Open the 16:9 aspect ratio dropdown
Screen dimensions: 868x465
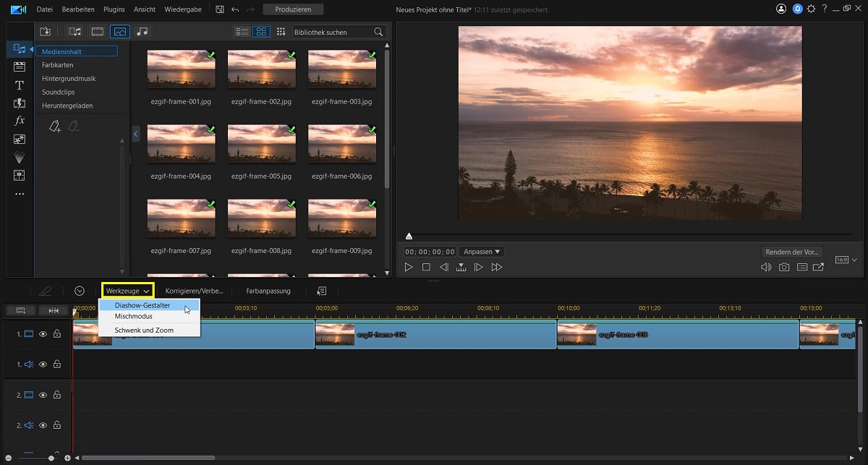[846, 260]
